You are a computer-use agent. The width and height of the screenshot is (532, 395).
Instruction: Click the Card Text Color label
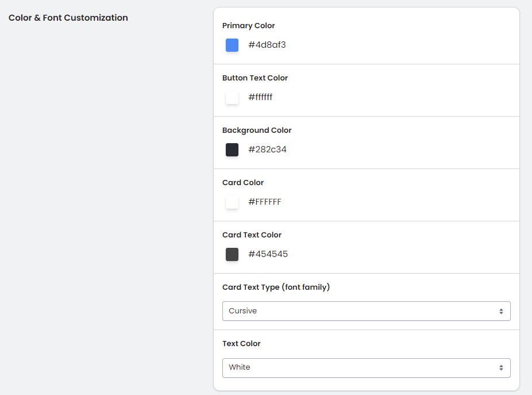coord(252,235)
